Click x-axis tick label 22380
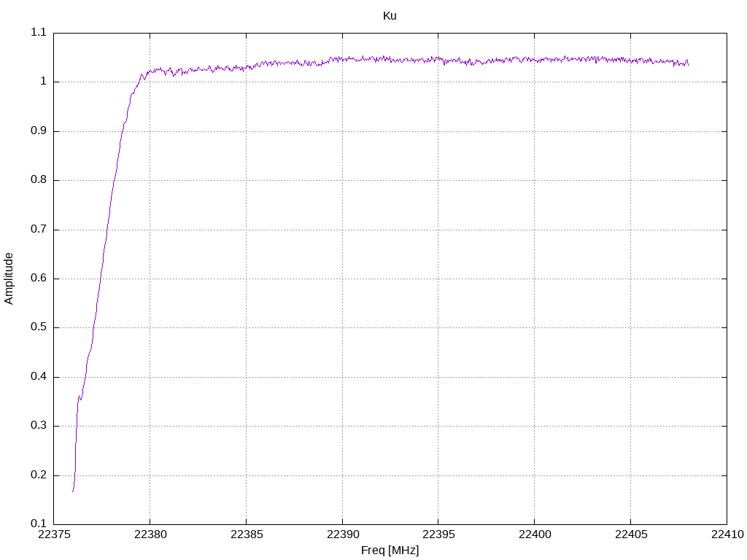Screen dimensions: 747x560 point(150,534)
